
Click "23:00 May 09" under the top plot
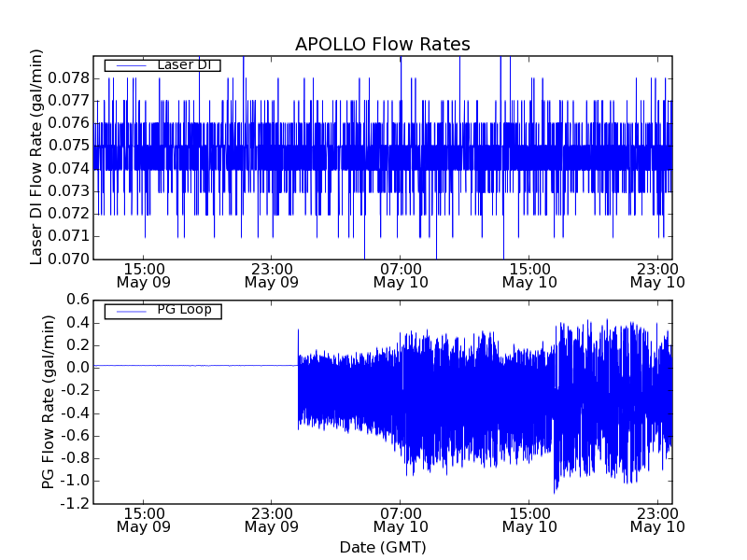click(271, 274)
